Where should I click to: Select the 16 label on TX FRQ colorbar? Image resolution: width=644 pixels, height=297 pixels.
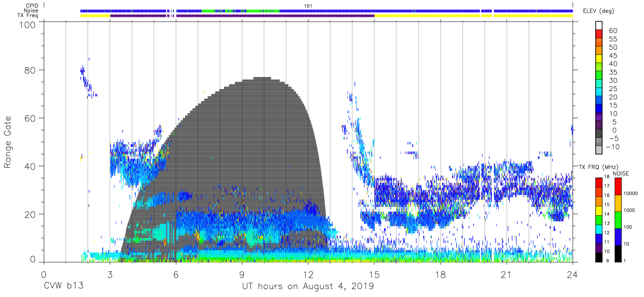coord(608,195)
